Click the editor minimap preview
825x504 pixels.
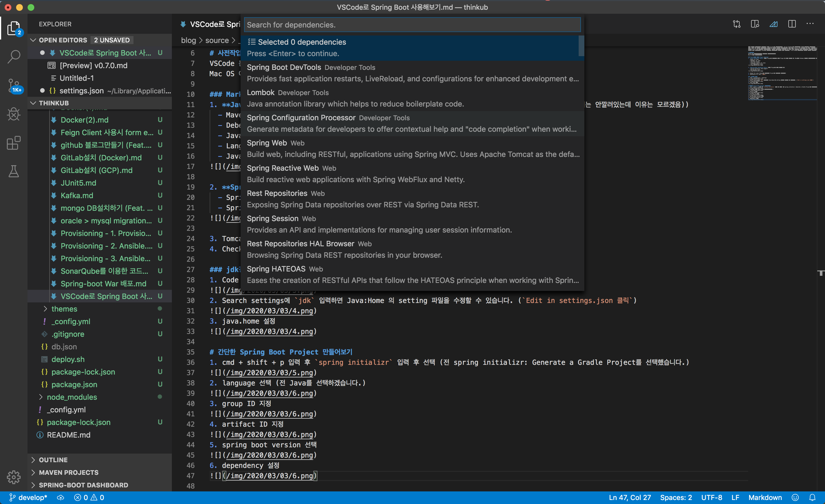point(783,73)
